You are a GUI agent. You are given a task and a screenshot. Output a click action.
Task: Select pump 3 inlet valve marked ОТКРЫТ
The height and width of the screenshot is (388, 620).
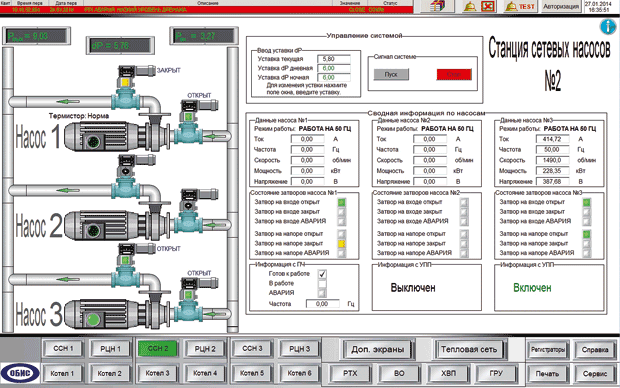126,265
